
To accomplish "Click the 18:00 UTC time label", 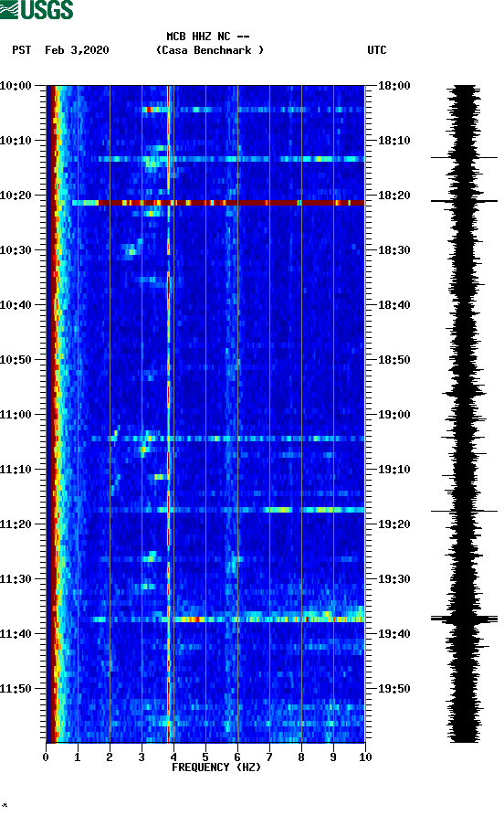I will tap(394, 86).
